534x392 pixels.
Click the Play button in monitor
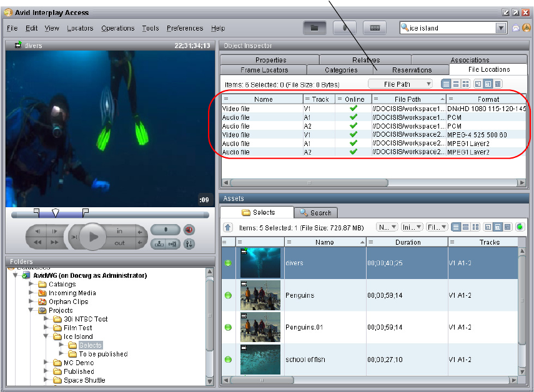(94, 237)
